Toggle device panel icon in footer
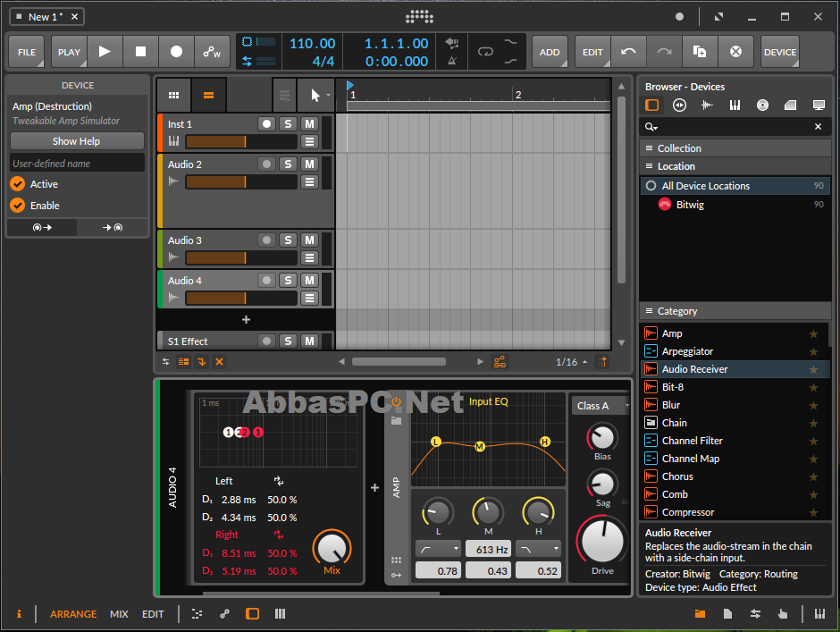The width and height of the screenshot is (840, 632). click(252, 614)
